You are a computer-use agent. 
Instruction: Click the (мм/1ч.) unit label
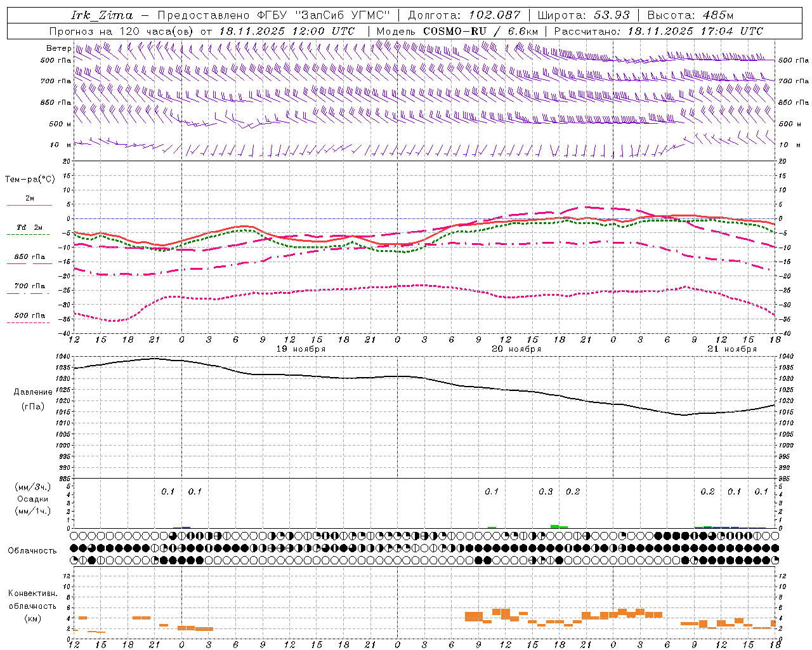click(x=33, y=511)
